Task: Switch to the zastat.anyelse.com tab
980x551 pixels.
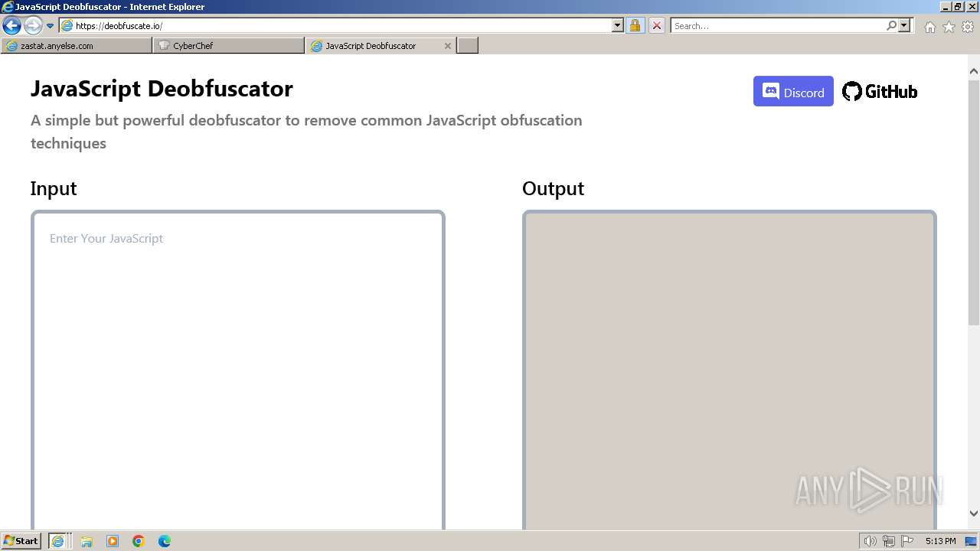Action: (x=77, y=46)
